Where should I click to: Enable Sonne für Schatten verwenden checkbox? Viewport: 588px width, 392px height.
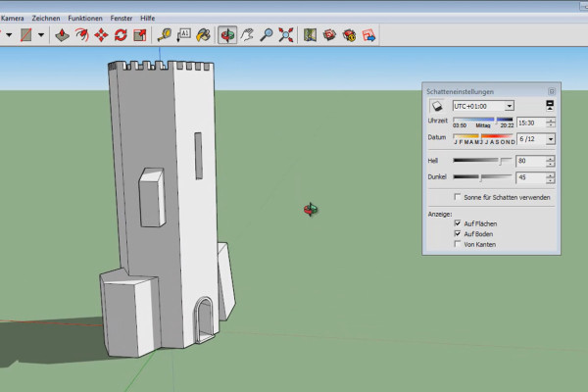[458, 197]
